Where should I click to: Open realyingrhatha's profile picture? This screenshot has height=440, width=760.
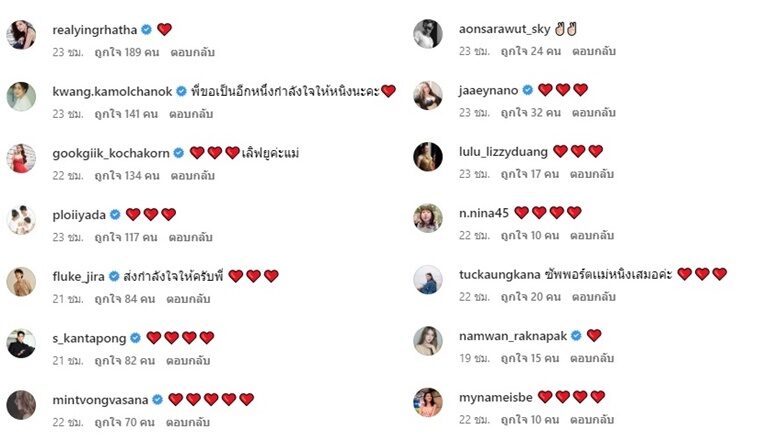pyautogui.click(x=21, y=35)
